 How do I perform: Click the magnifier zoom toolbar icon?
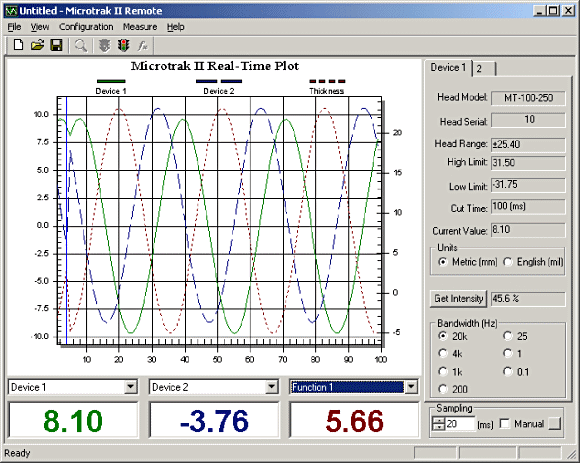pos(81,46)
